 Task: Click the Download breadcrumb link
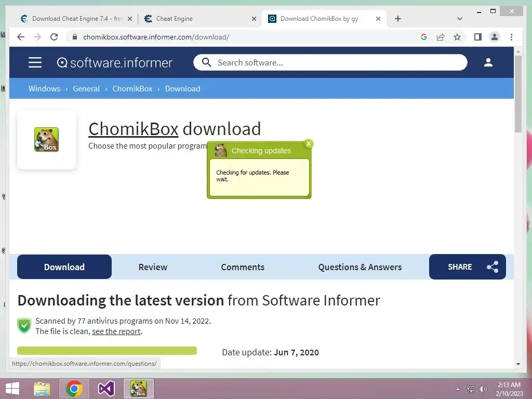(x=182, y=88)
